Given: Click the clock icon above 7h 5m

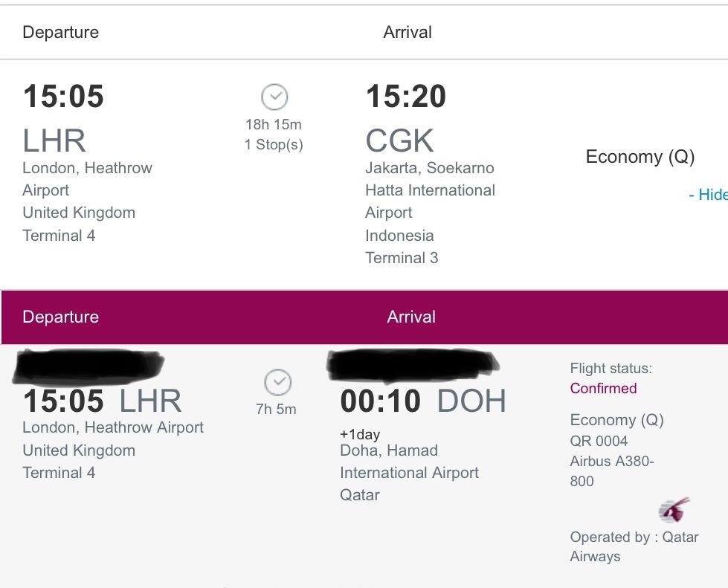Looking at the screenshot, I should pos(277,382).
